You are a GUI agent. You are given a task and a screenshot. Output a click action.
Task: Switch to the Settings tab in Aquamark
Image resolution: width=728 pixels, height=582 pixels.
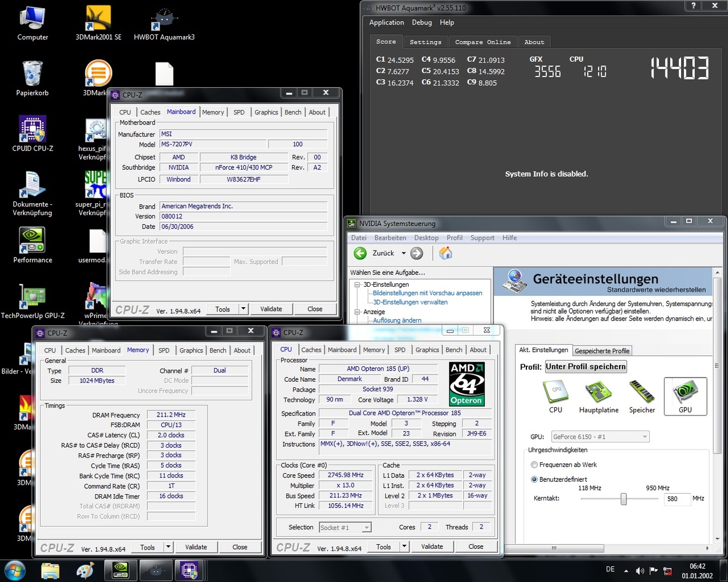[x=425, y=42]
